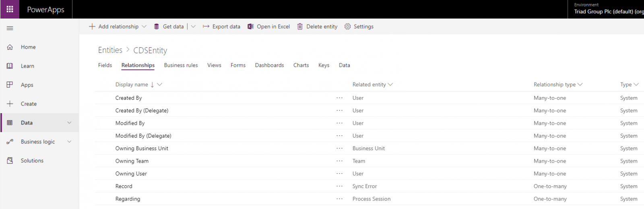Select the Owning Team relationship name
Viewport: 644px width, 209px height.
click(132, 161)
